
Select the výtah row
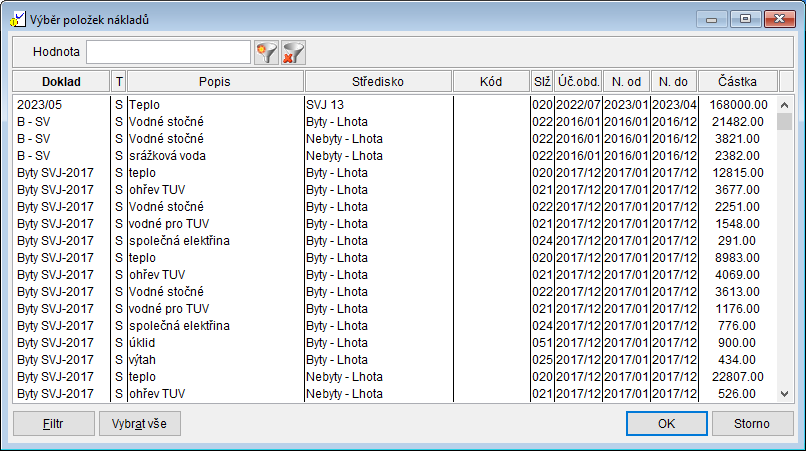(x=200, y=359)
